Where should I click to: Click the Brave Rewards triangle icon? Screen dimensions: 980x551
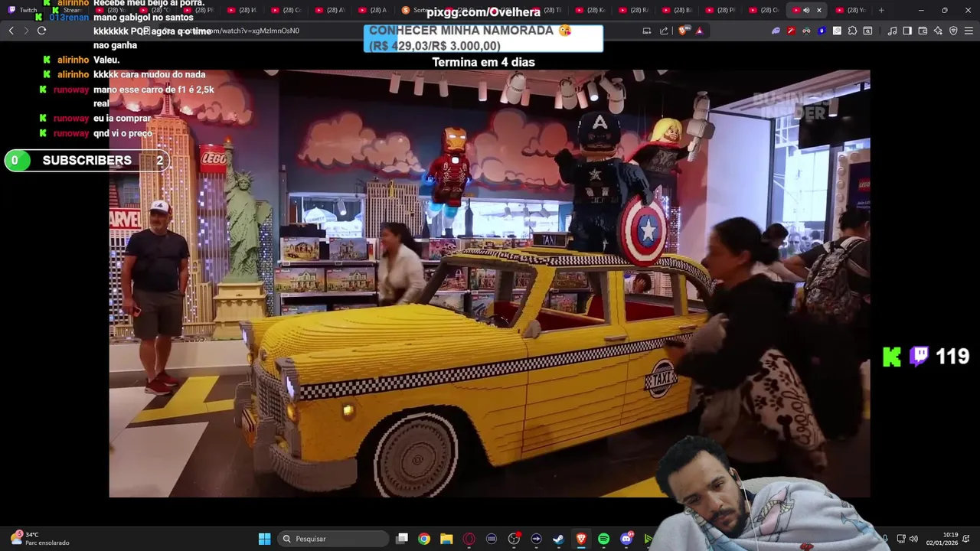click(x=699, y=31)
